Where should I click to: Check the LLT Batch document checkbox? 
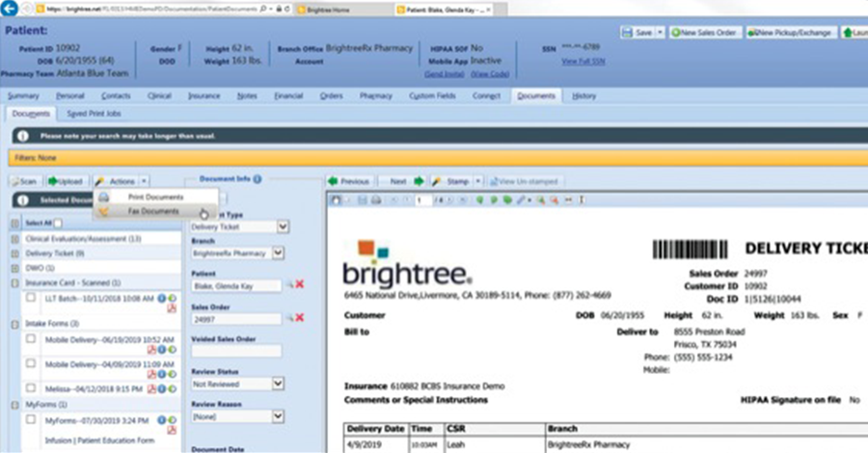tap(31, 298)
